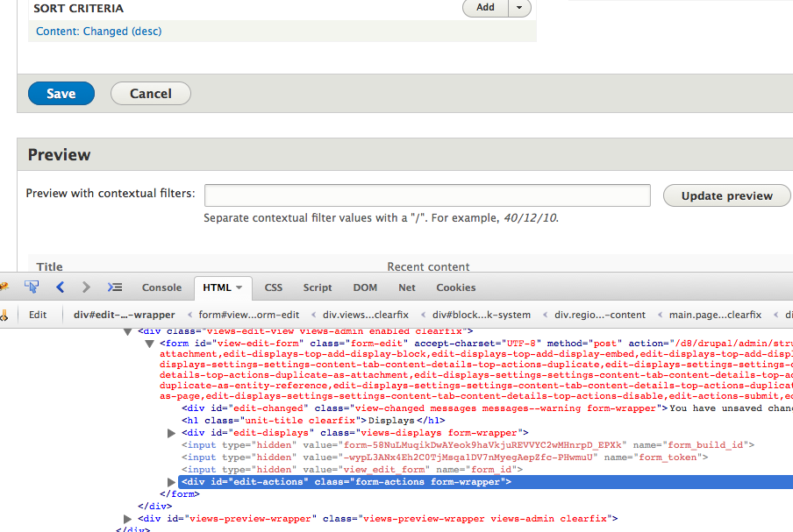793x532 pixels.
Task: Click the contextual filters input field
Action: (x=427, y=195)
